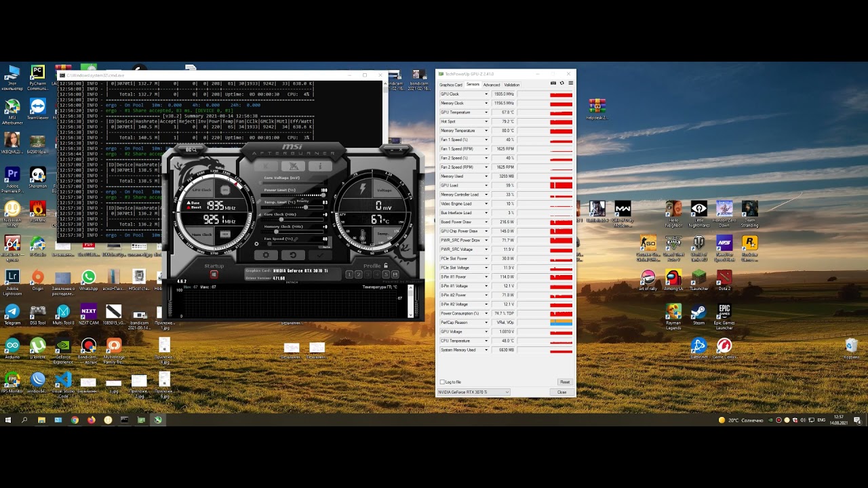Click GPU-Z screenshot camera icon
This screenshot has width=868, height=488.
pos(553,83)
